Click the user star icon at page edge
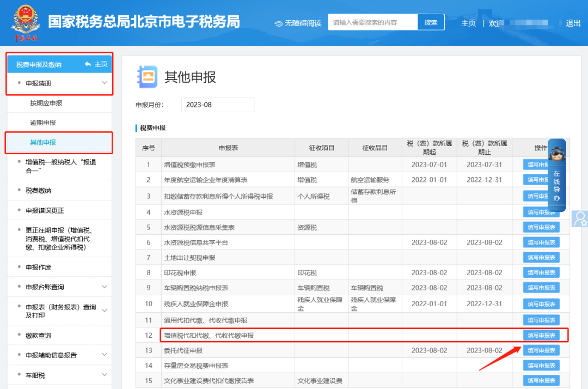The width and height of the screenshot is (588, 389). (x=580, y=218)
